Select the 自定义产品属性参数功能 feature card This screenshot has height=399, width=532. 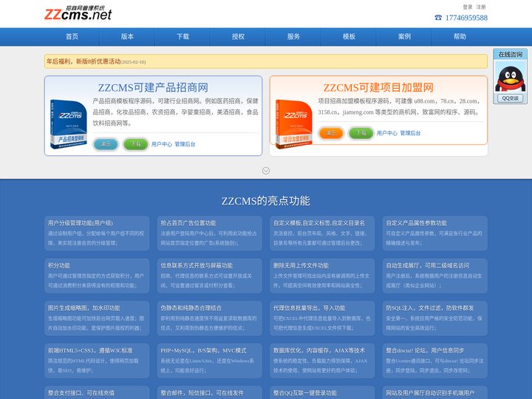coord(435,233)
